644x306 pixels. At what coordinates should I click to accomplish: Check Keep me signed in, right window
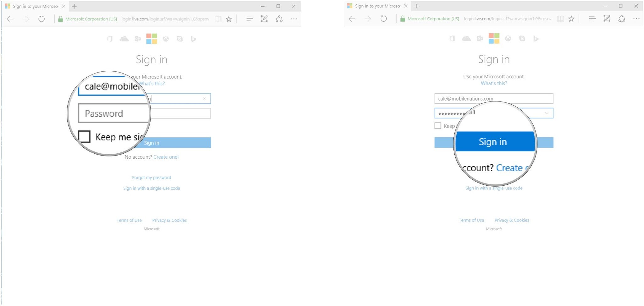[438, 126]
